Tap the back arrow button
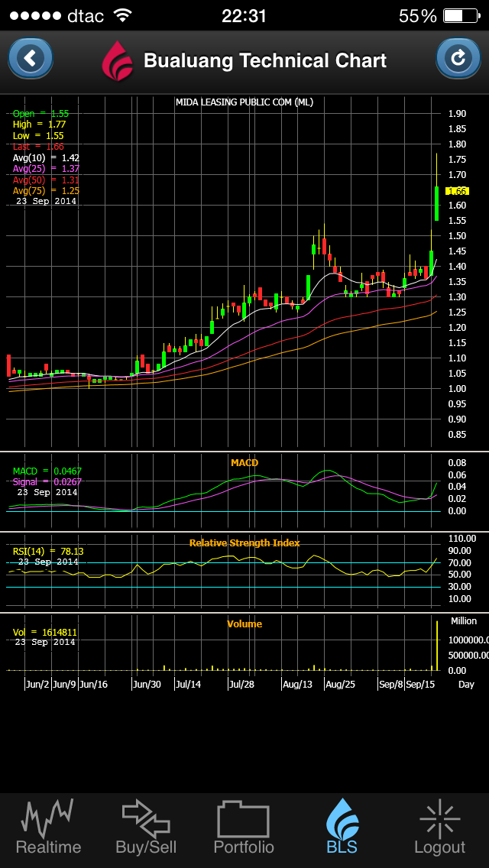 (31, 58)
